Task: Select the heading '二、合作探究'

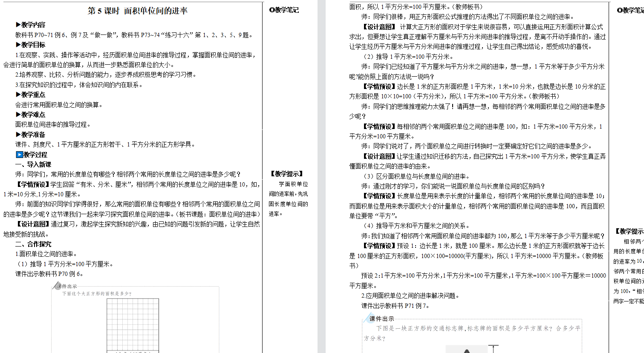Action: tap(33, 244)
